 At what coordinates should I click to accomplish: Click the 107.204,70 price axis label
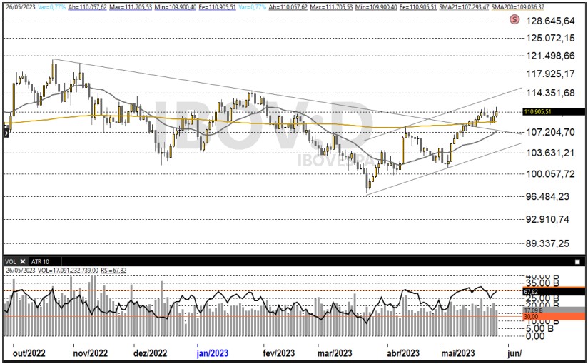point(550,132)
